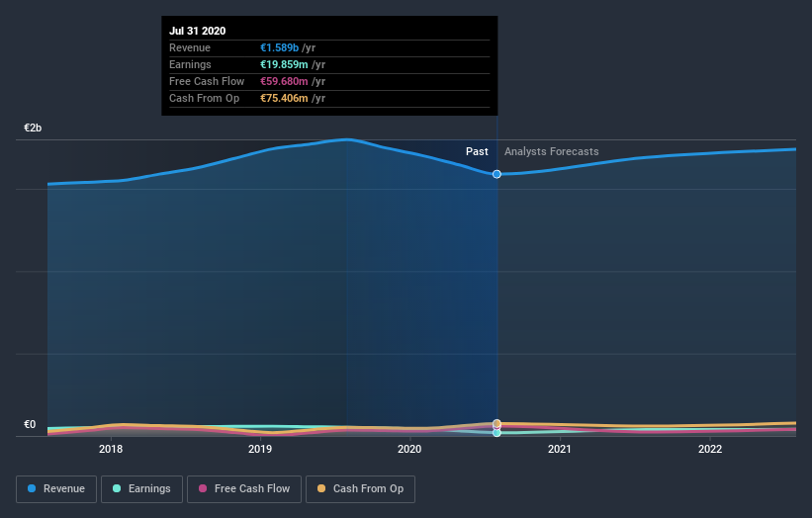The height and width of the screenshot is (518, 812).
Task: Click the €19.859m earnings value
Action: [284, 64]
